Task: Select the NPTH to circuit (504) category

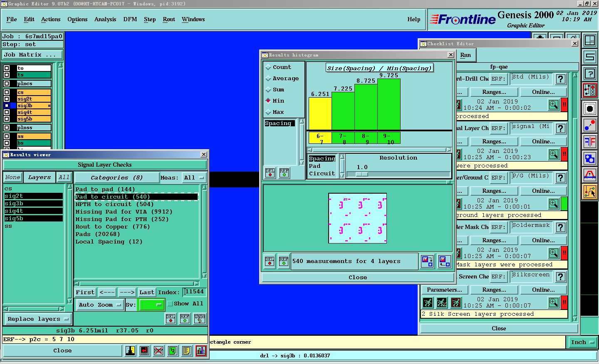Action: click(x=114, y=204)
